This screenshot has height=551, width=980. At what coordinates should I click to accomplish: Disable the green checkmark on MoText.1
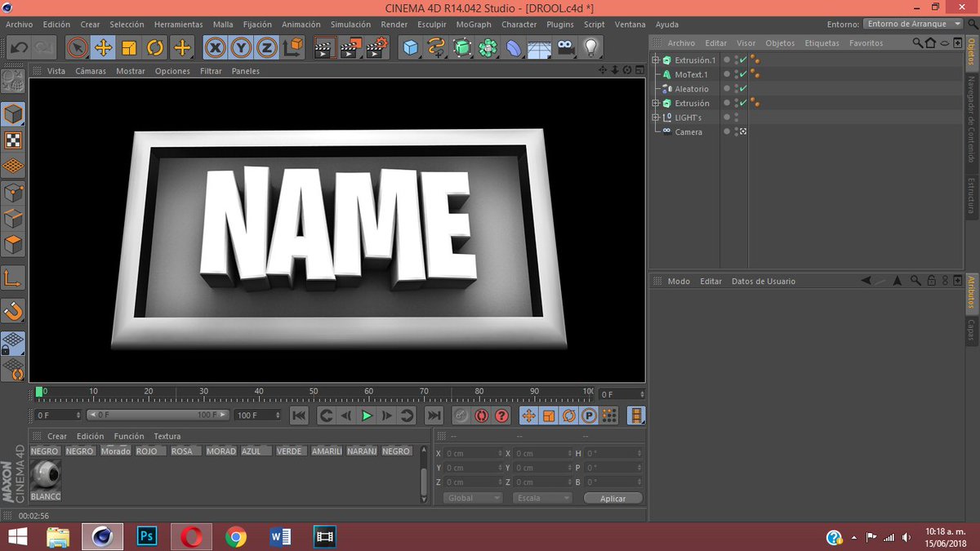(x=743, y=74)
